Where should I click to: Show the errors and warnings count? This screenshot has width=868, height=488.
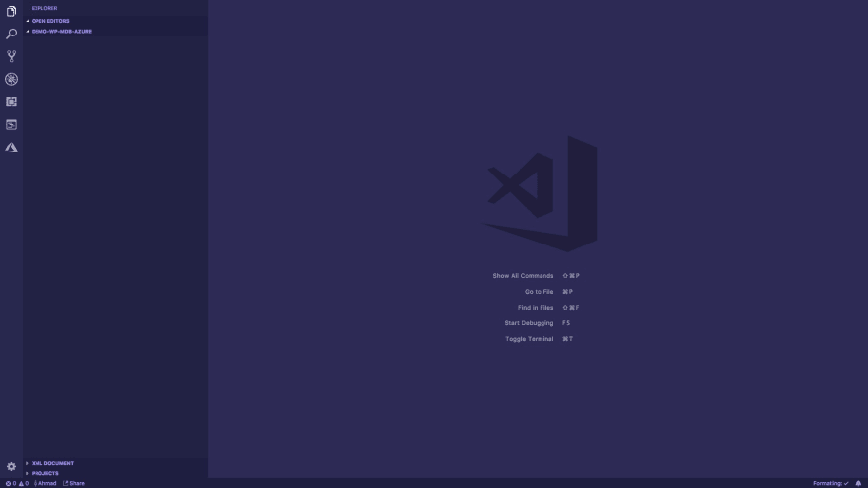pos(17,484)
